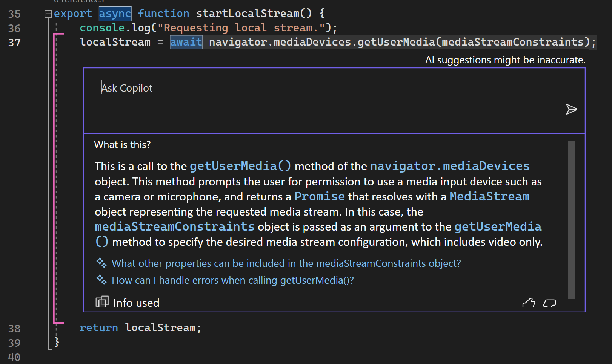This screenshot has height=364, width=612.
Task: Click line number 38 in the gutter
Action: tap(14, 329)
